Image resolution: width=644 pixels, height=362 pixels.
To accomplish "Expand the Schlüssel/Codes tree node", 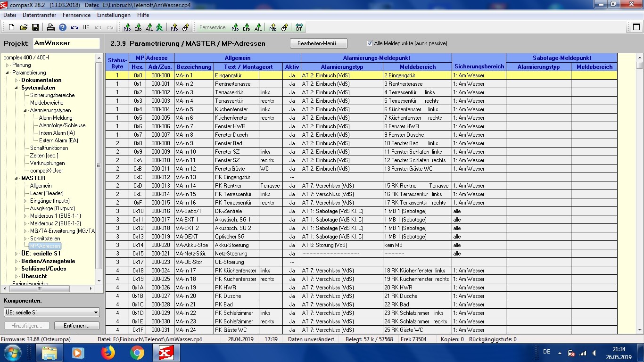I will point(17,269).
